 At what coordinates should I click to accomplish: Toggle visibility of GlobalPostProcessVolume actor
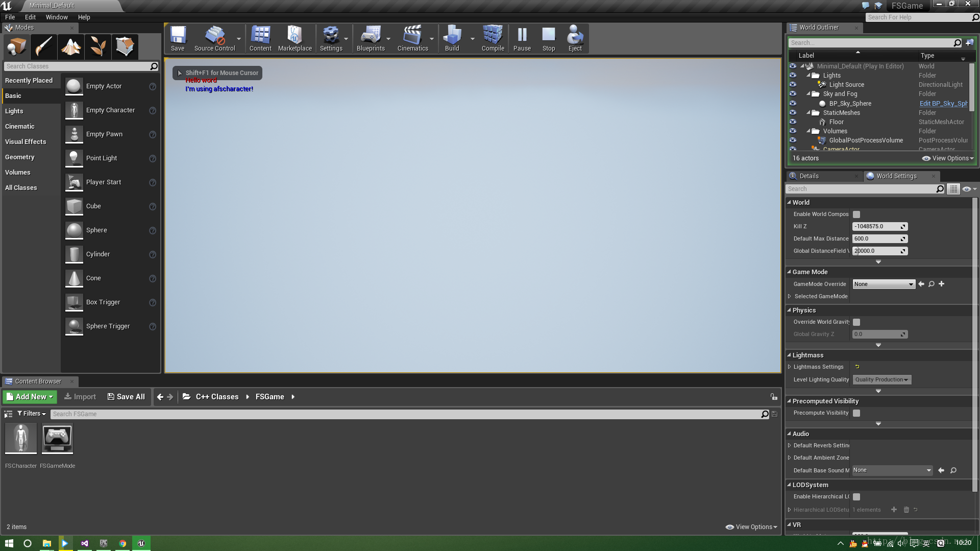point(793,140)
